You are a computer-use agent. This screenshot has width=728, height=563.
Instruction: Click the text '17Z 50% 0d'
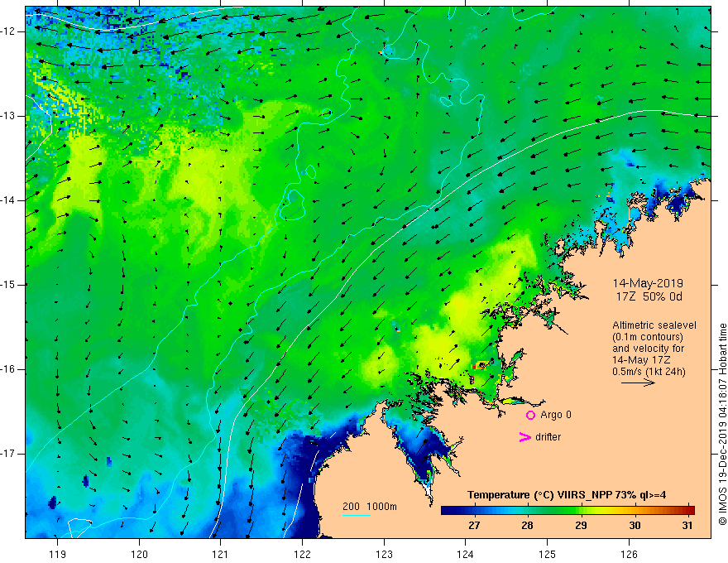point(649,297)
